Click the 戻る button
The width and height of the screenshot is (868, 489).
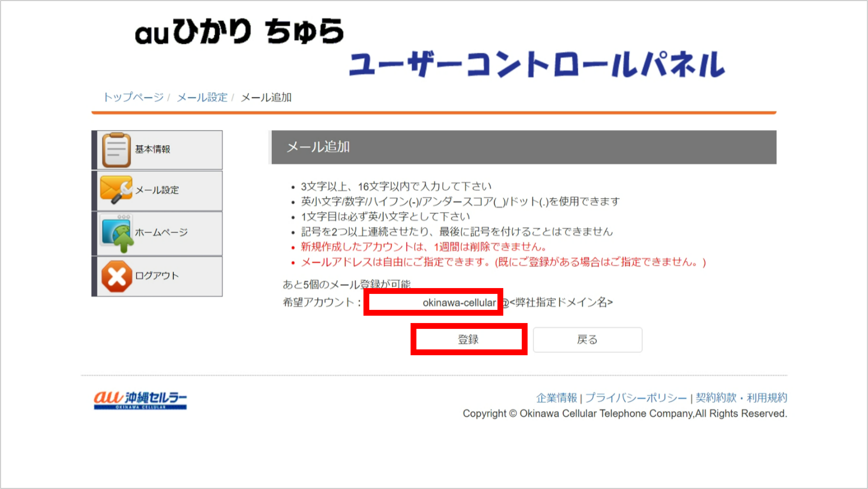tap(587, 340)
